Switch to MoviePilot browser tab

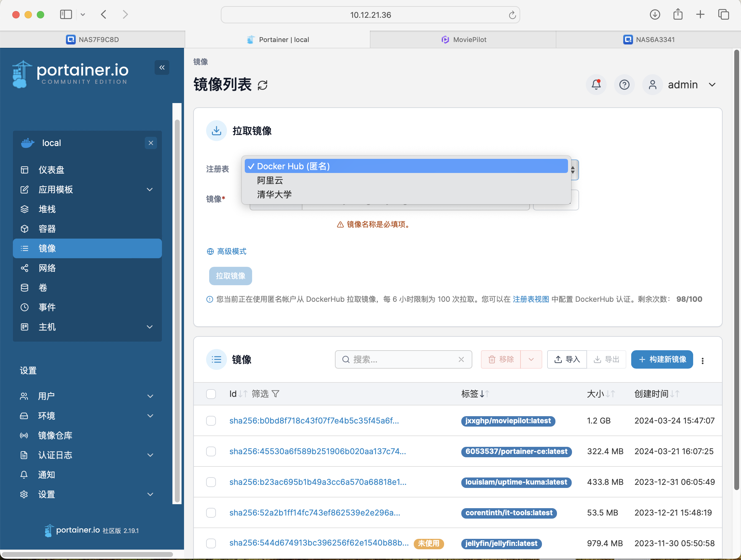click(x=463, y=40)
